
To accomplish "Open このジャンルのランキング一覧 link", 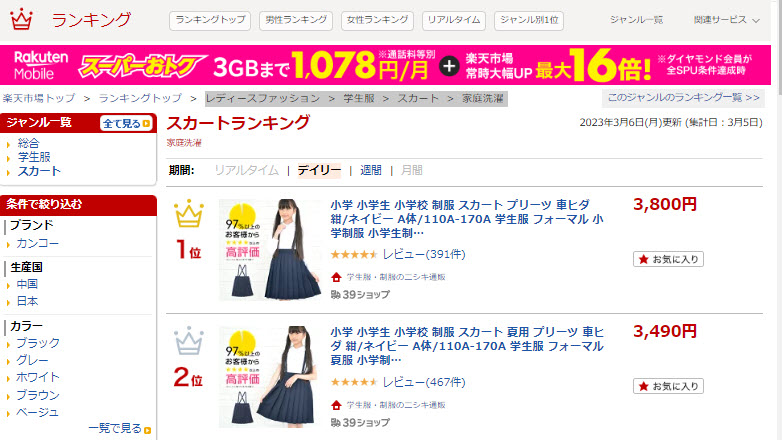I will (683, 97).
